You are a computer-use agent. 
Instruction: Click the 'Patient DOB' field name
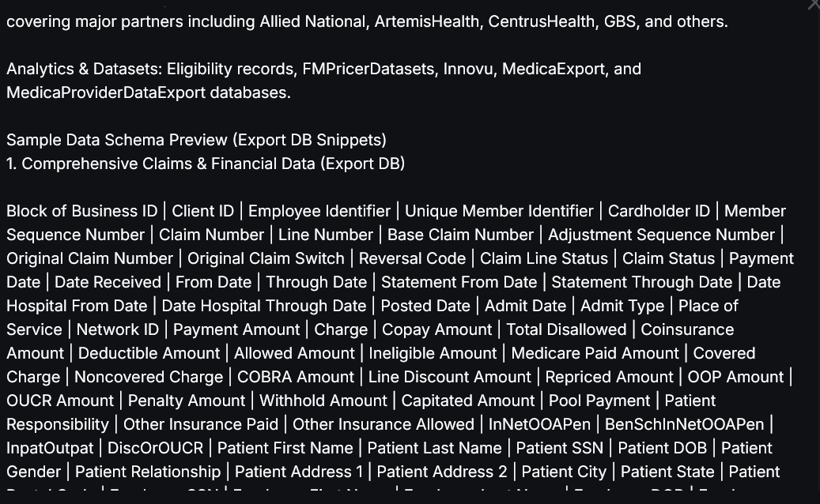click(662, 448)
